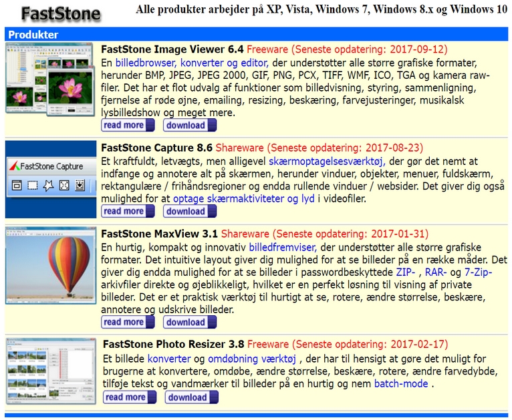Click the 'Produkter' header label
The image size is (512, 420).
33,35
